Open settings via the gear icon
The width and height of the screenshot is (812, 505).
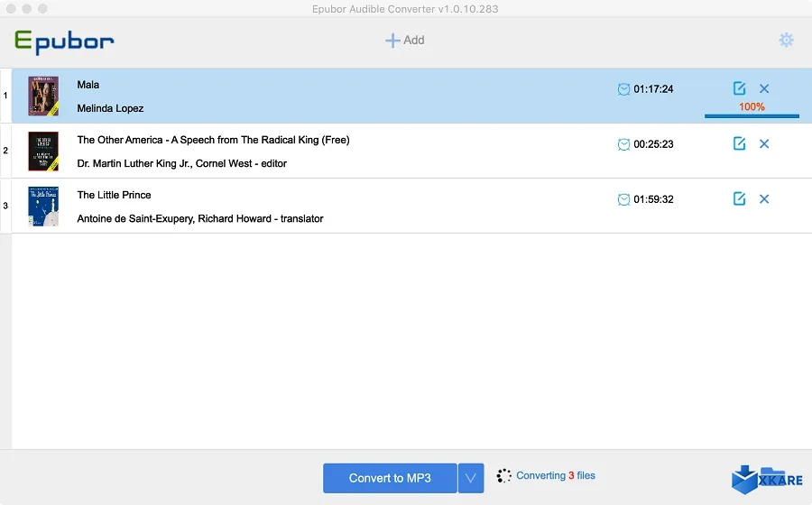click(x=786, y=40)
